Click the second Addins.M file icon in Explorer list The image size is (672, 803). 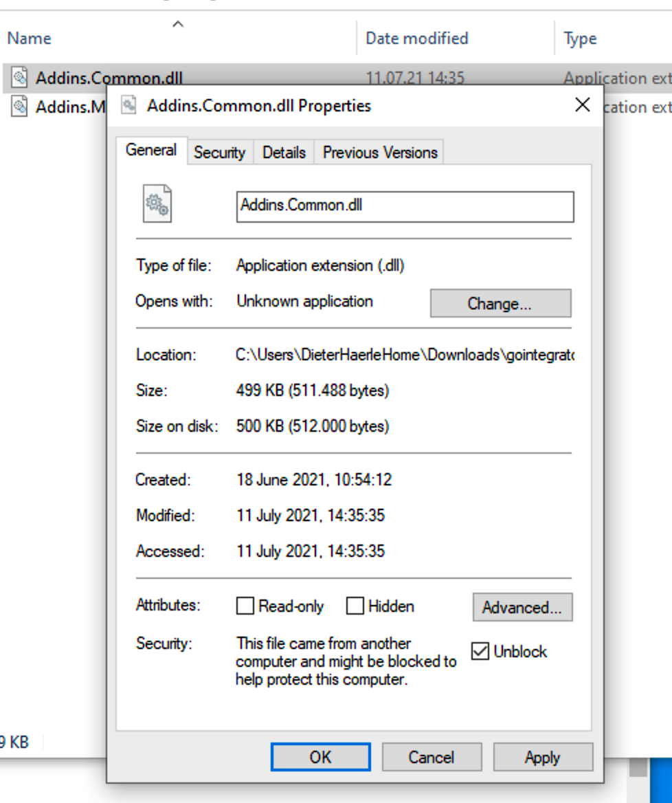pyautogui.click(x=19, y=107)
